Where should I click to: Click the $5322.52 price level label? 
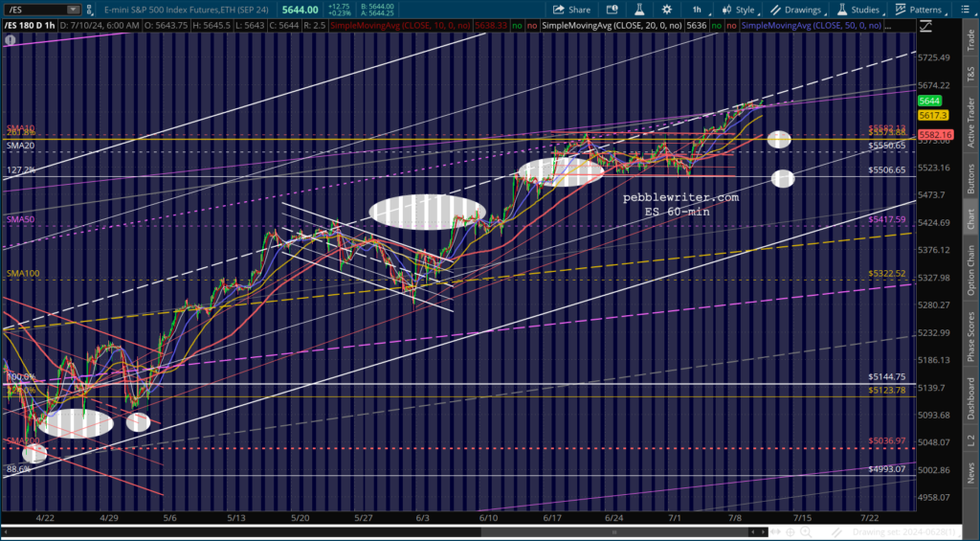click(887, 274)
